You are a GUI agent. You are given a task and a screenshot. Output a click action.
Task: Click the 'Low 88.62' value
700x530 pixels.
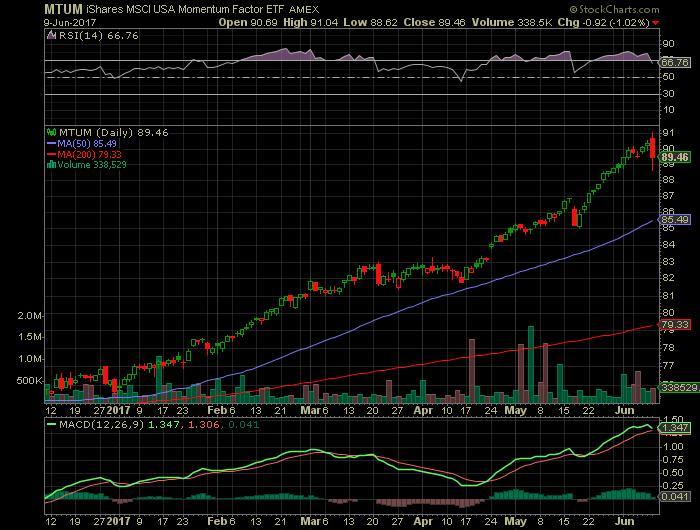coord(370,22)
